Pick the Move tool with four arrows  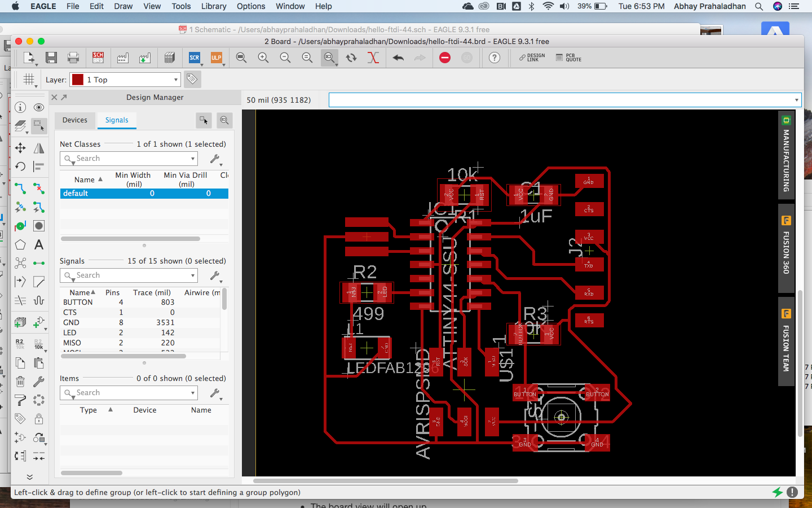(20, 148)
